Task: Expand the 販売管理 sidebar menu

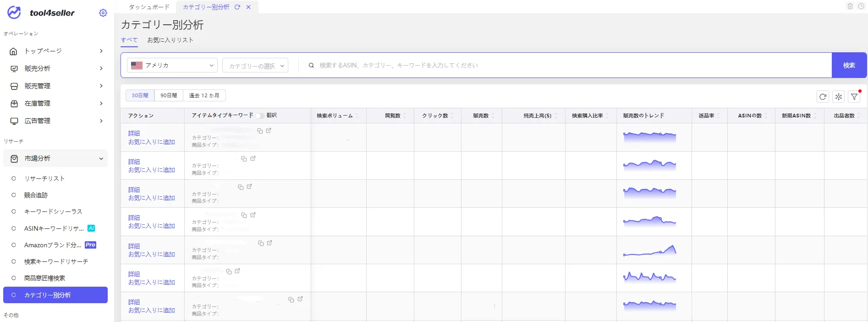Action: [x=101, y=86]
